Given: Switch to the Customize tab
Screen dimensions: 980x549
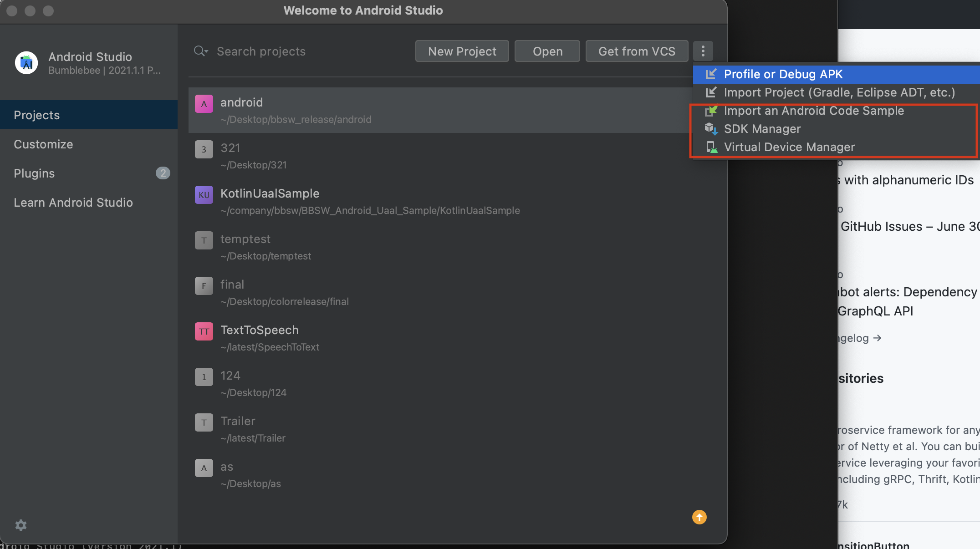Looking at the screenshot, I should point(43,144).
